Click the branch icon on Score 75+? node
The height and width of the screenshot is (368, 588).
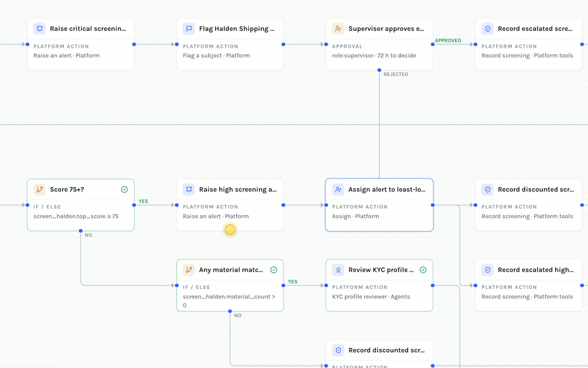coord(40,190)
